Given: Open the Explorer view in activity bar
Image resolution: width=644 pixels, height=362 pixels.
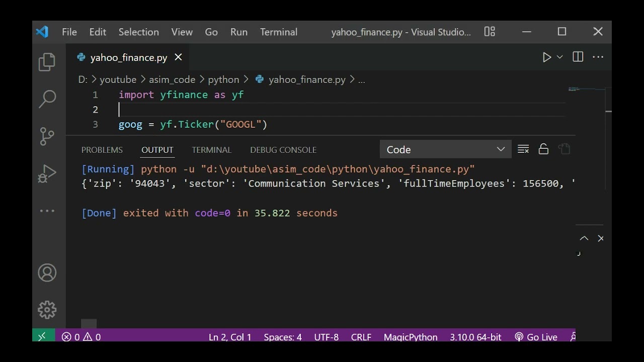Looking at the screenshot, I should [47, 62].
